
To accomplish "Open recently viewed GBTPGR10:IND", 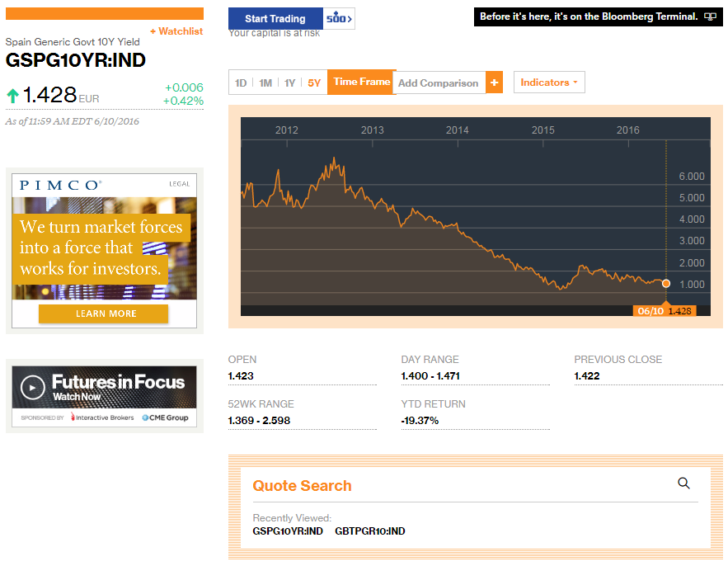I will (370, 531).
